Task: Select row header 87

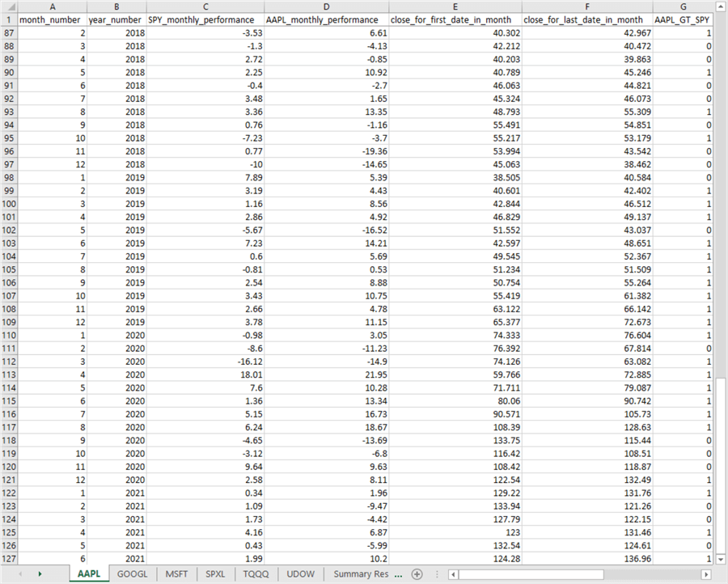Action: tap(9, 33)
